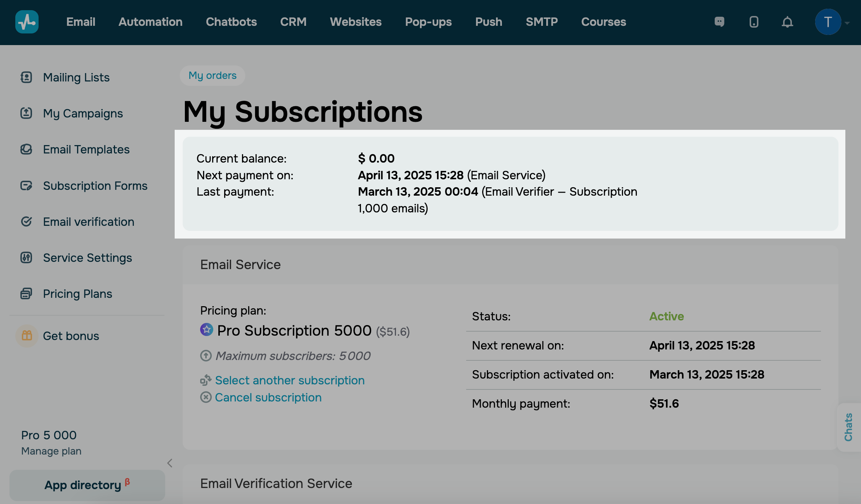Click the SendPulse logo icon
Image resolution: width=861 pixels, height=504 pixels.
(x=27, y=22)
